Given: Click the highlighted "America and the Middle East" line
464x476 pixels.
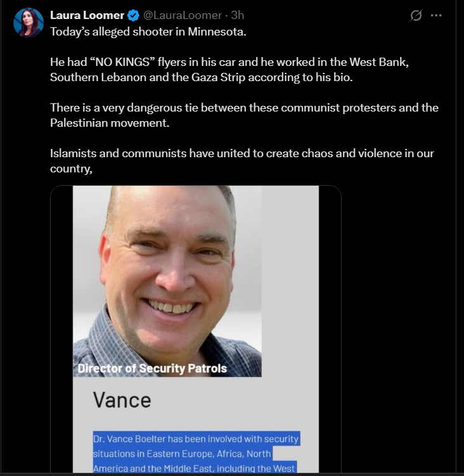Looking at the screenshot, I should point(195,468).
